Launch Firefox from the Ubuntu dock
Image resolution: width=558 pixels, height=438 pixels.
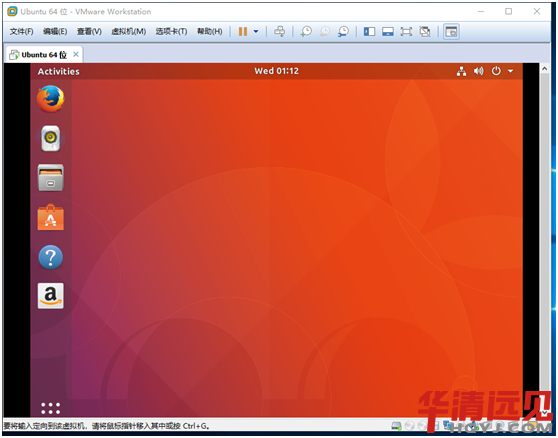click(x=51, y=99)
